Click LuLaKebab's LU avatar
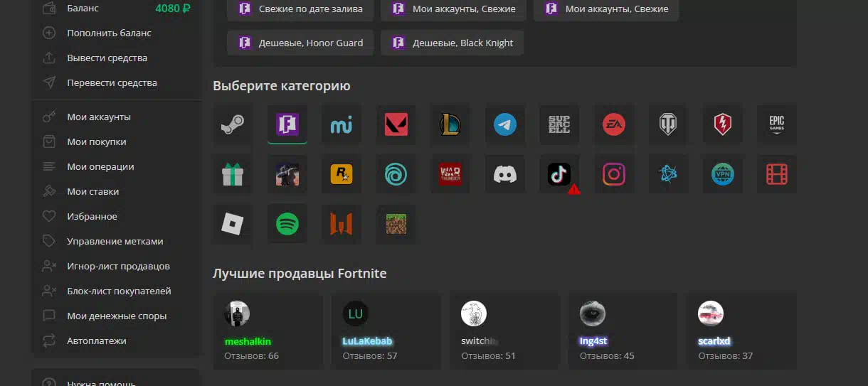Screen dimensions: 868x386 coord(356,313)
